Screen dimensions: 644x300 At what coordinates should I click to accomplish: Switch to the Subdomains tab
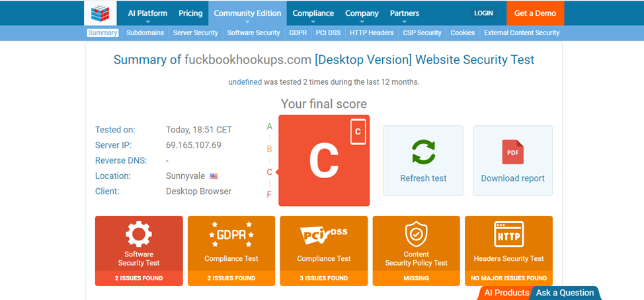tap(145, 33)
